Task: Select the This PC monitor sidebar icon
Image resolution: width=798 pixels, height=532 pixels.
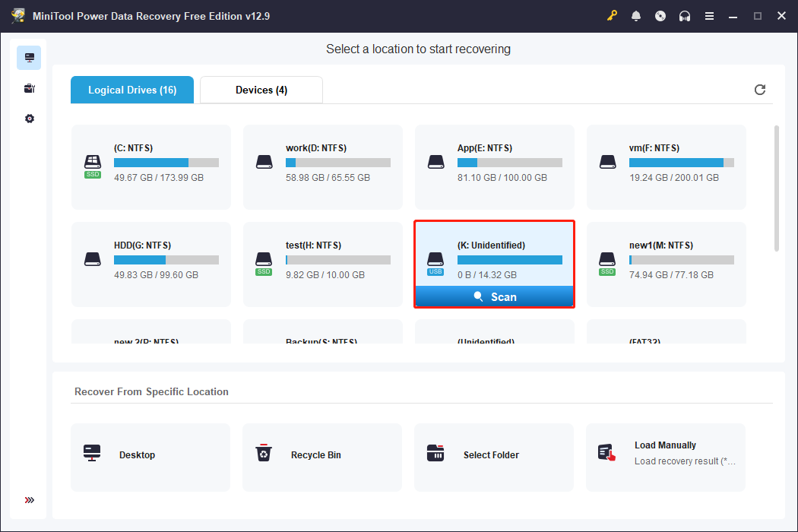Action: (29, 58)
